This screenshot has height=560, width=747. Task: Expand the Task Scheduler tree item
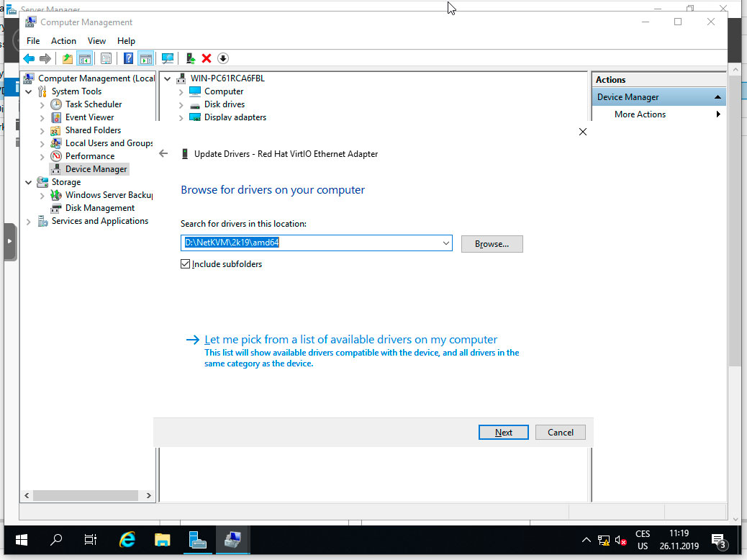[x=42, y=104]
